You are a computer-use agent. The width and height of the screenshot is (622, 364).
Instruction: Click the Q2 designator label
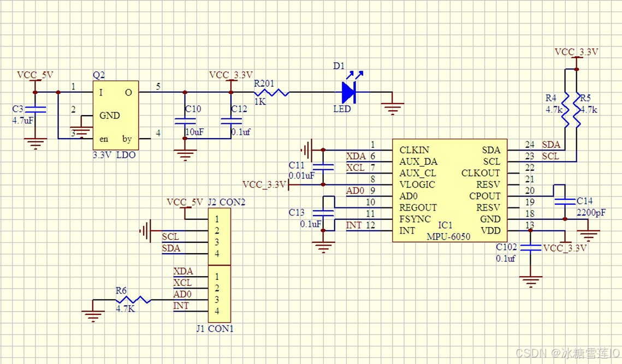point(99,75)
